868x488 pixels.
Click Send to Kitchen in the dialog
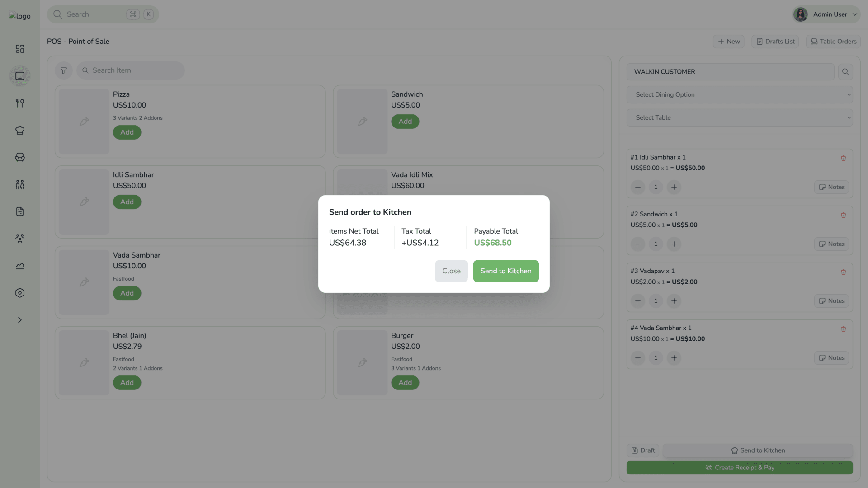pos(505,271)
